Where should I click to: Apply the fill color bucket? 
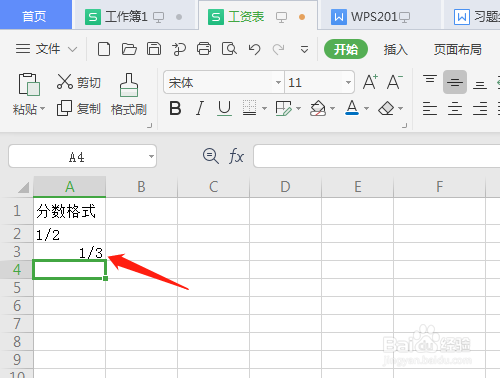(x=318, y=108)
